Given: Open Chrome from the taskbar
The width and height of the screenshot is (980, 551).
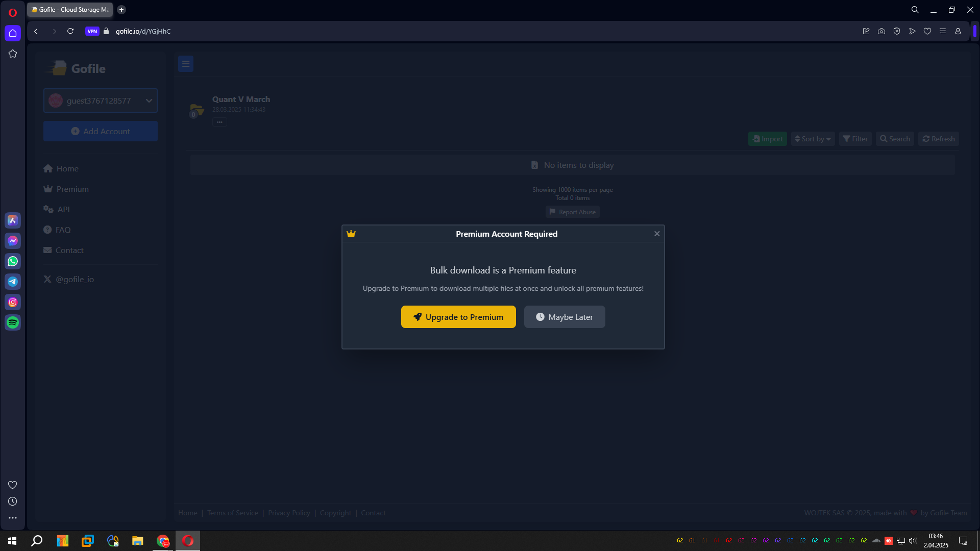Looking at the screenshot, I should pos(163,541).
